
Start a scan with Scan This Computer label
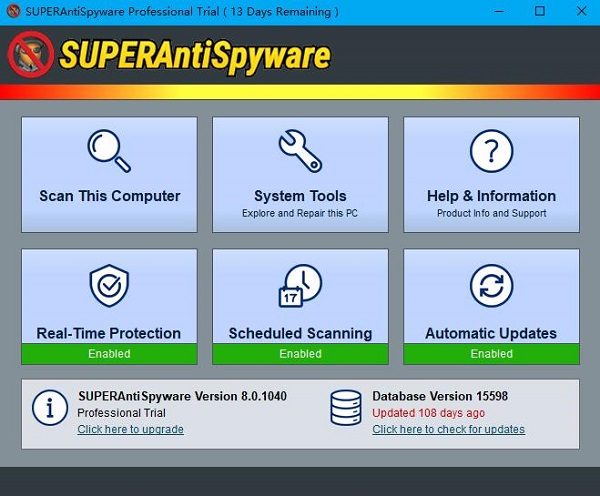tap(110, 196)
